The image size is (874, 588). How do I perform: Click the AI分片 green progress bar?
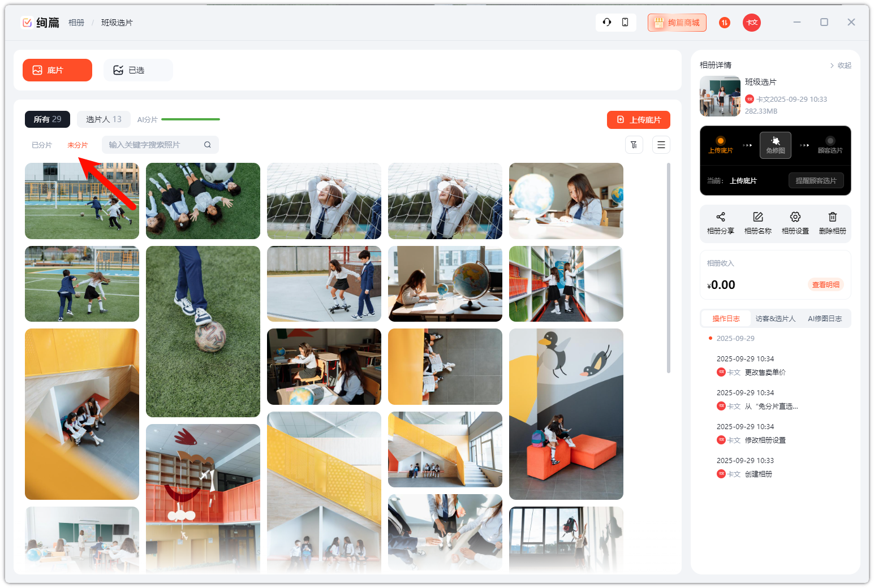(x=191, y=119)
